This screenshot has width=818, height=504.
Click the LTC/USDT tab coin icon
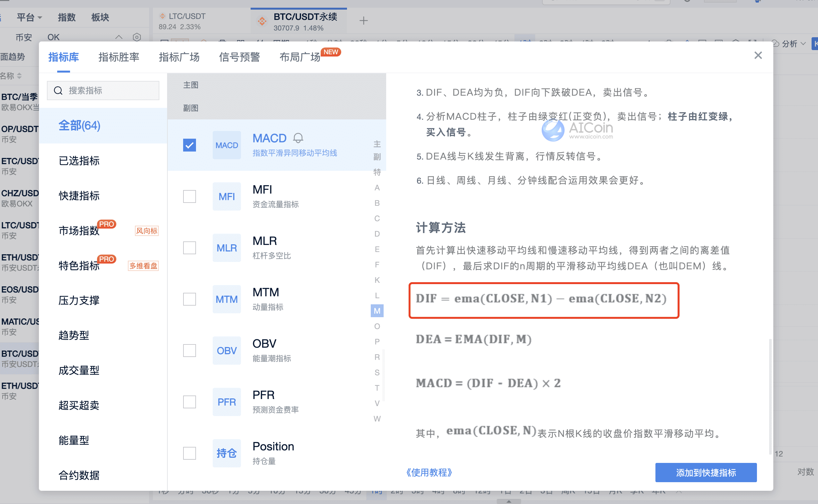(x=163, y=16)
